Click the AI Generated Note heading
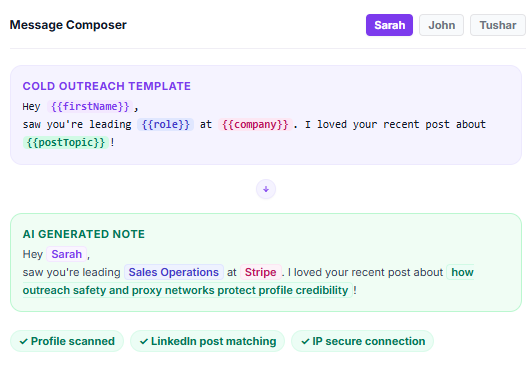Image resolution: width=532 pixels, height=367 pixels. [x=84, y=234]
